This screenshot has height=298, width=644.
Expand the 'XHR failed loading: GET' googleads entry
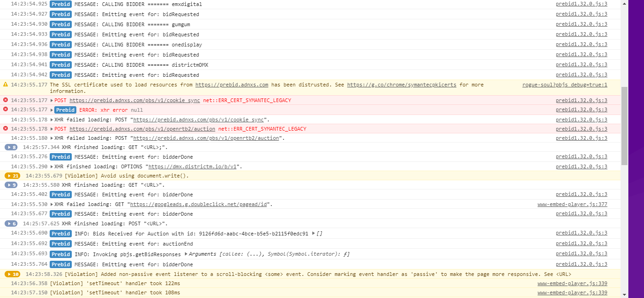52,204
